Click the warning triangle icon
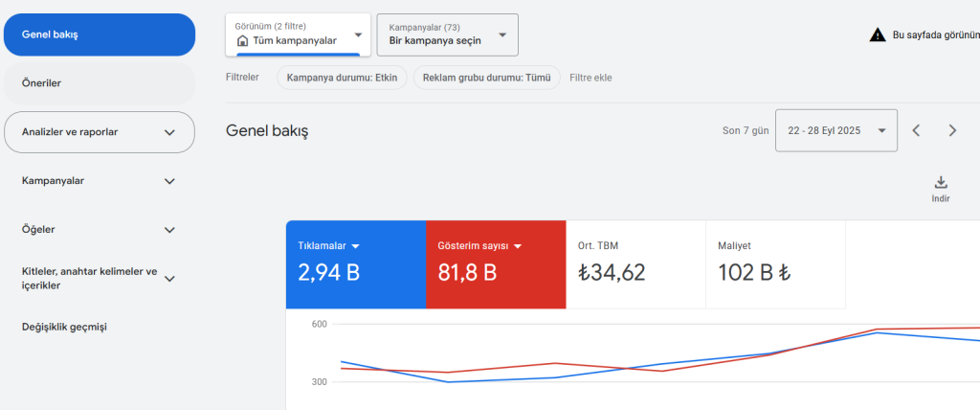The image size is (980, 410). tap(877, 34)
